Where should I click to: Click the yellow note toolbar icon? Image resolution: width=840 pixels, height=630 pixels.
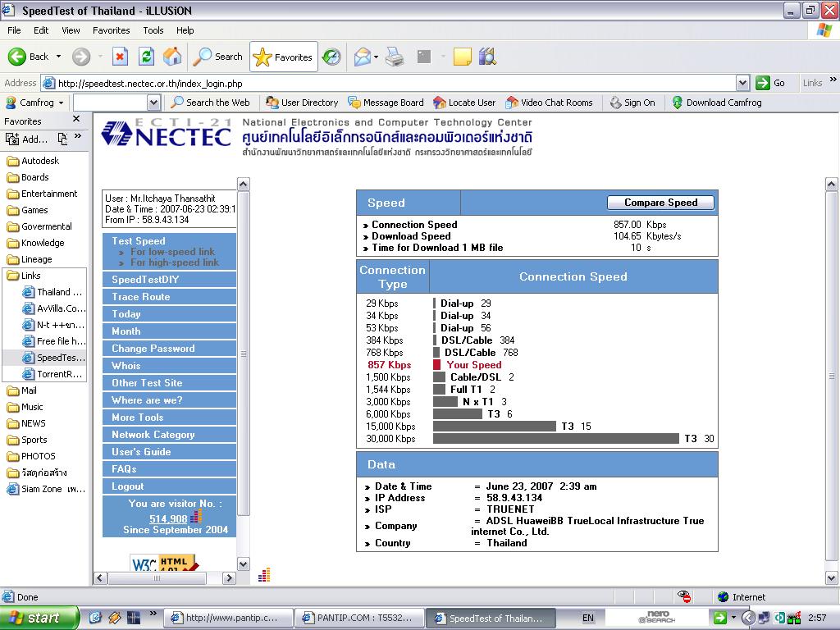[x=462, y=57]
